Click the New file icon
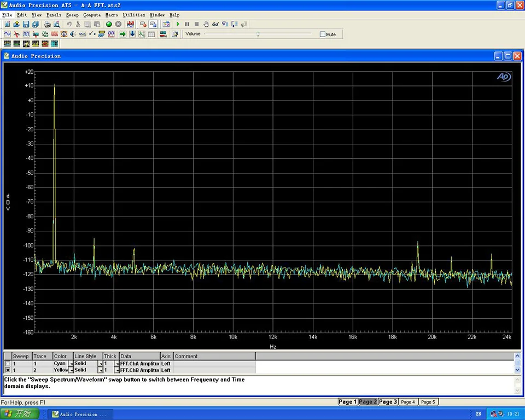This screenshot has width=525, height=420. point(7,24)
